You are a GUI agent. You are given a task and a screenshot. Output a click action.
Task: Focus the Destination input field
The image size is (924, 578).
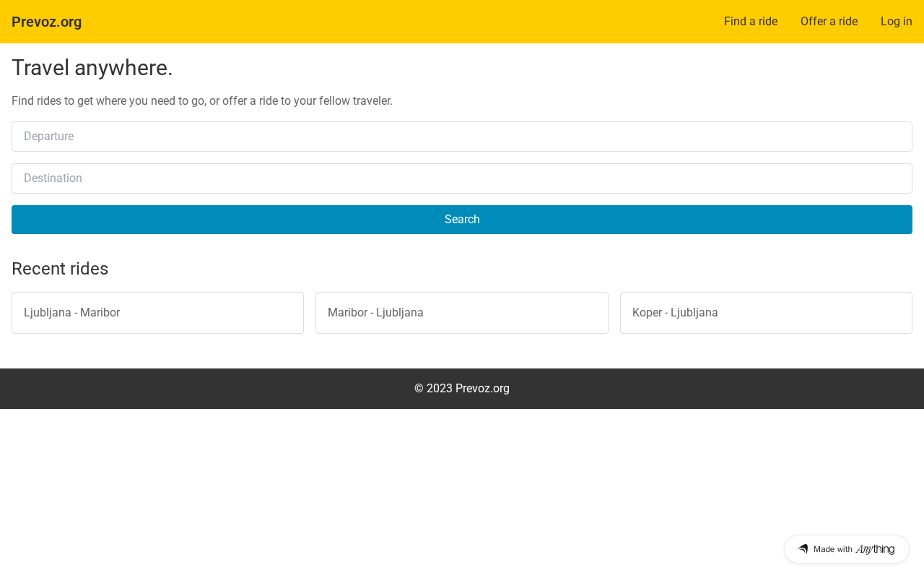462,178
